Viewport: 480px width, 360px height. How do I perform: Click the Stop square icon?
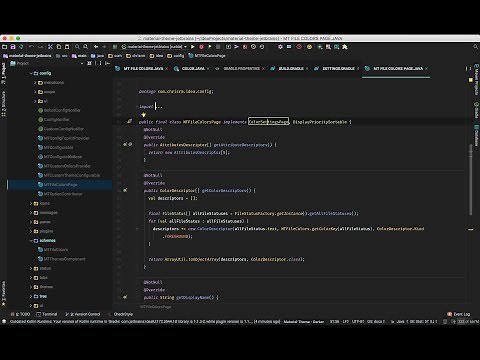(x=218, y=47)
